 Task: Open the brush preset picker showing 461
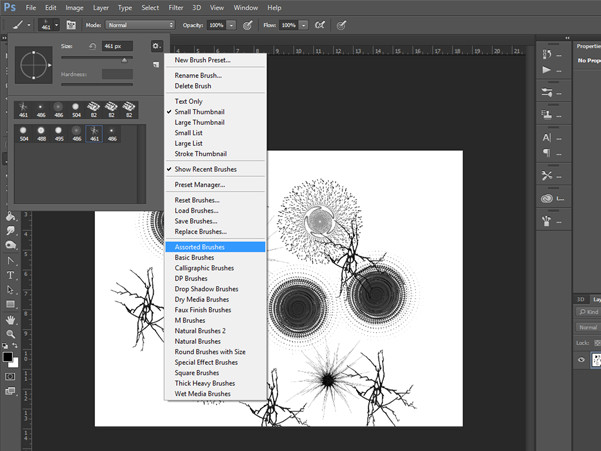(x=49, y=25)
